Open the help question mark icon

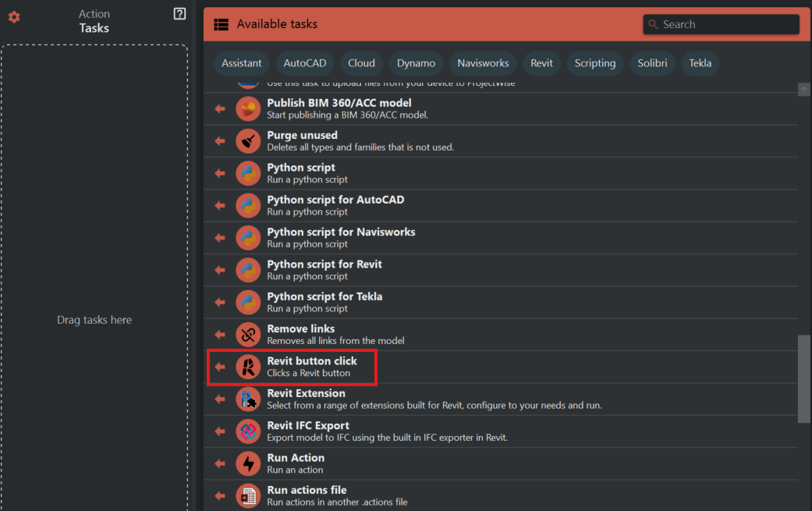click(x=179, y=14)
